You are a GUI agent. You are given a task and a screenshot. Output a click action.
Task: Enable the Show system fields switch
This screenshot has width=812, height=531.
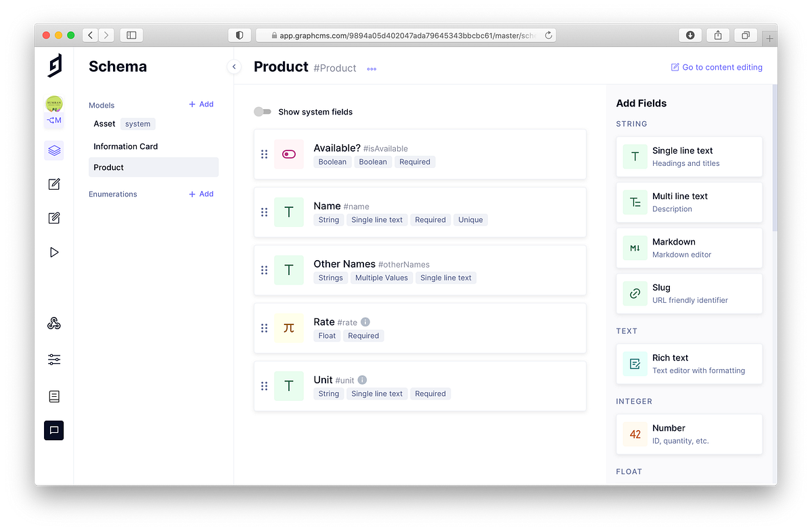(263, 111)
